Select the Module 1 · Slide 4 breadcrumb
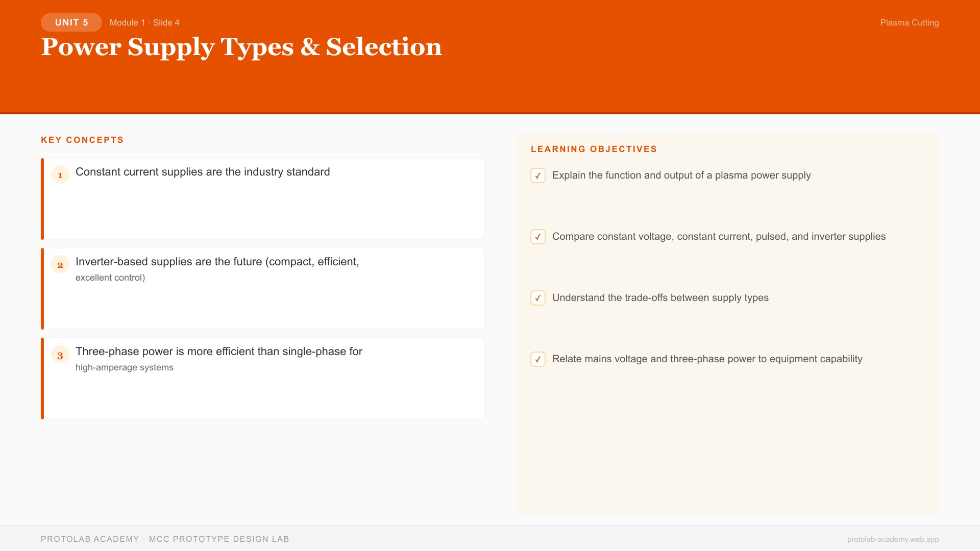Viewport: 980px width, 551px height. [x=144, y=22]
